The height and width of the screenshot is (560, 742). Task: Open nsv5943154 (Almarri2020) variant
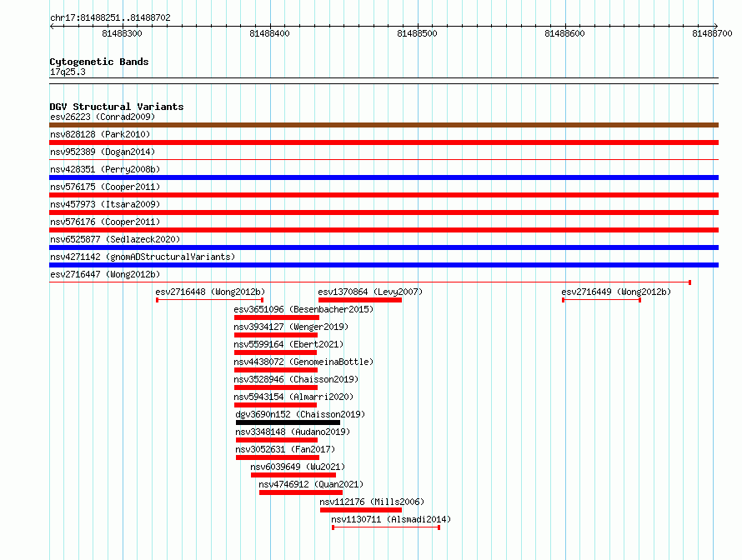coord(293,397)
